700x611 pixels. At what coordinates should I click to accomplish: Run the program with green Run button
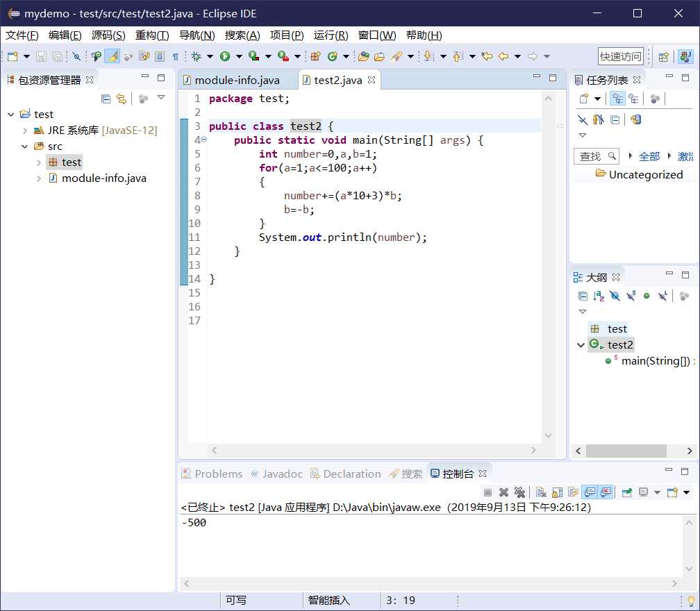(x=225, y=56)
